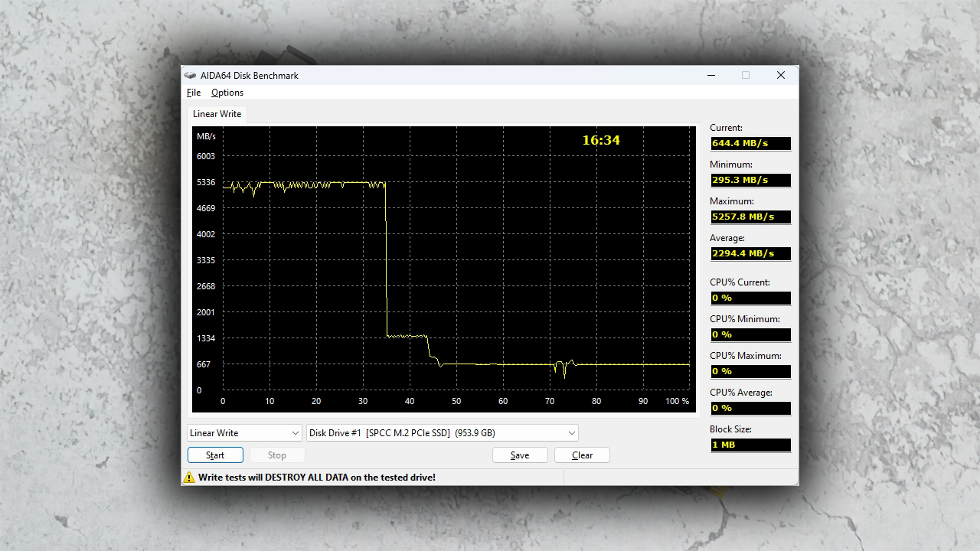The width and height of the screenshot is (980, 551).
Task: Click the Save button
Action: pos(520,455)
